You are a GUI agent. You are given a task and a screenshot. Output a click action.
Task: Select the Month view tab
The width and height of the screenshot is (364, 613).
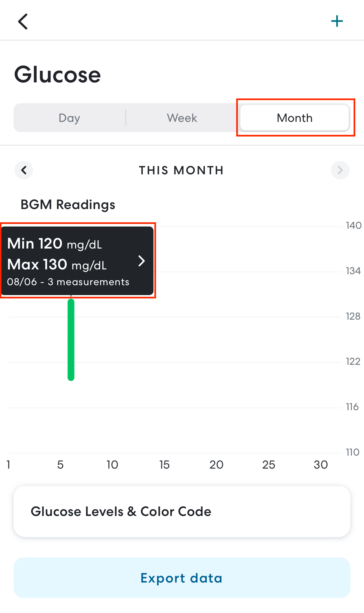tap(295, 118)
